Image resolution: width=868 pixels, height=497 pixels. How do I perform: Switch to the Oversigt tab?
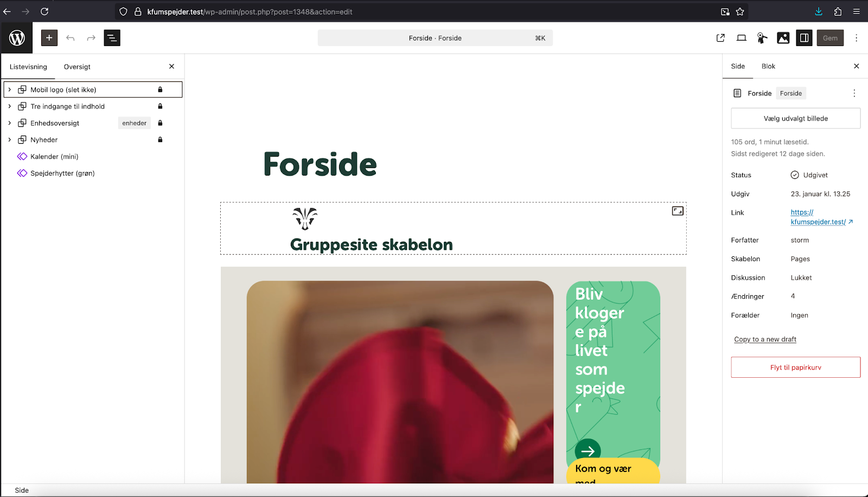tap(77, 67)
